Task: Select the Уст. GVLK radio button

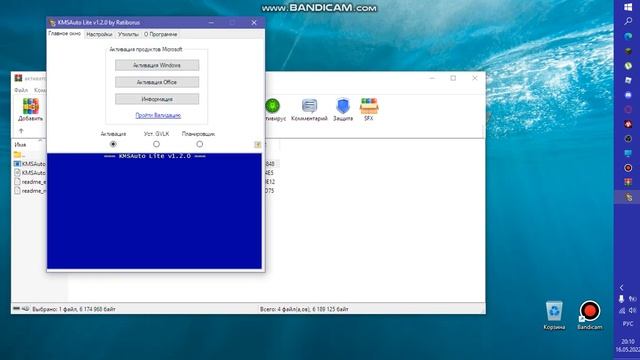Action: [156, 144]
